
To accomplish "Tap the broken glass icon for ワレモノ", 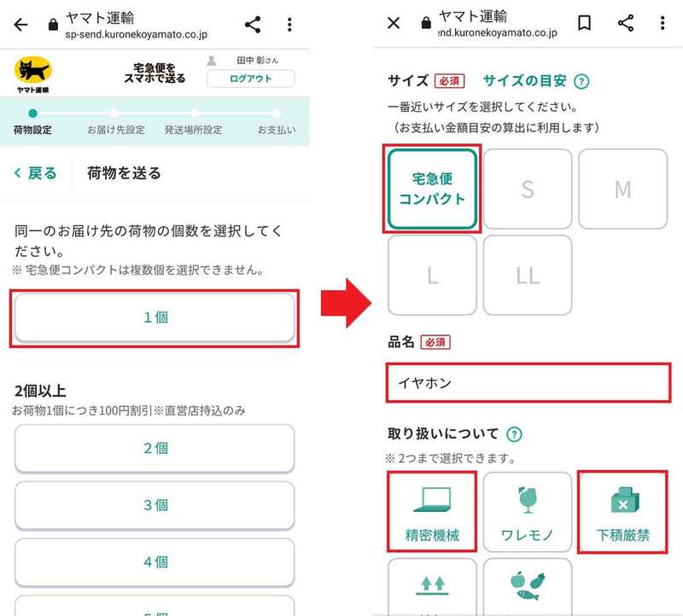I will click(x=527, y=499).
